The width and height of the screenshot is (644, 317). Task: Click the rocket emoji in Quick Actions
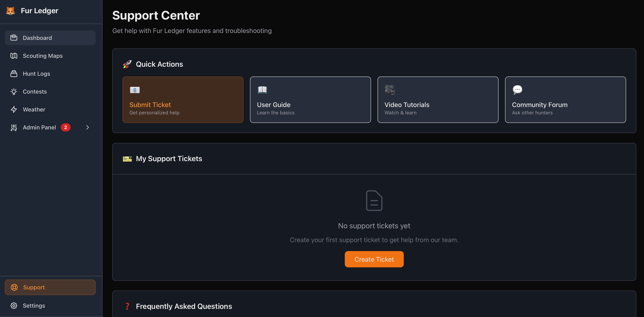tap(127, 64)
